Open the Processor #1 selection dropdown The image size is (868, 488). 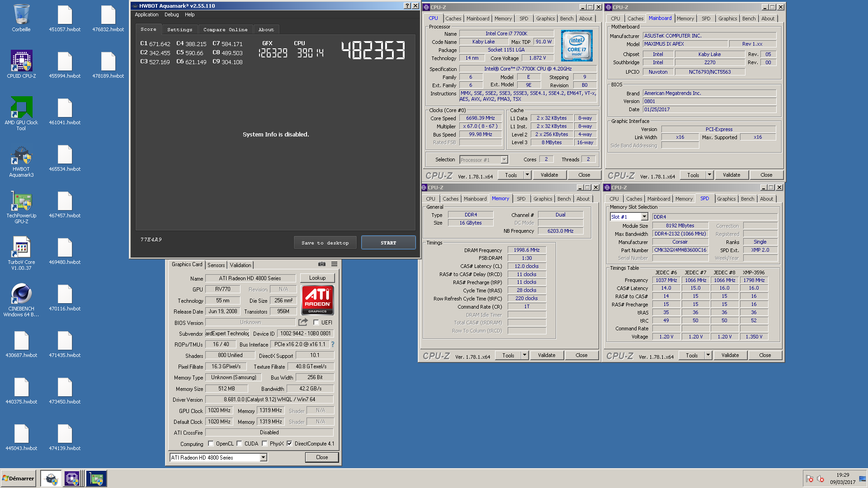coord(504,160)
